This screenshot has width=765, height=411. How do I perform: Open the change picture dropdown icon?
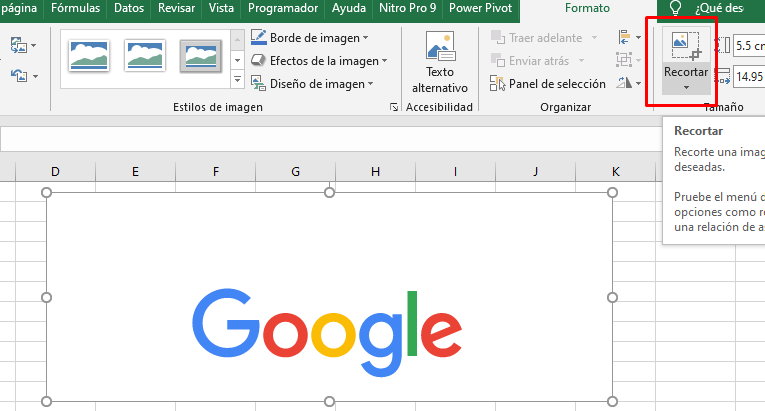23,46
